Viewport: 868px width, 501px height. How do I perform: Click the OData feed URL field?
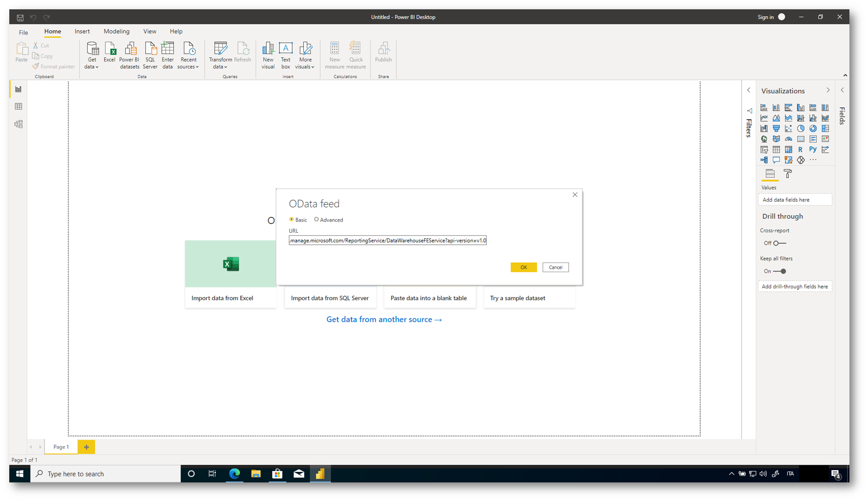tap(388, 240)
